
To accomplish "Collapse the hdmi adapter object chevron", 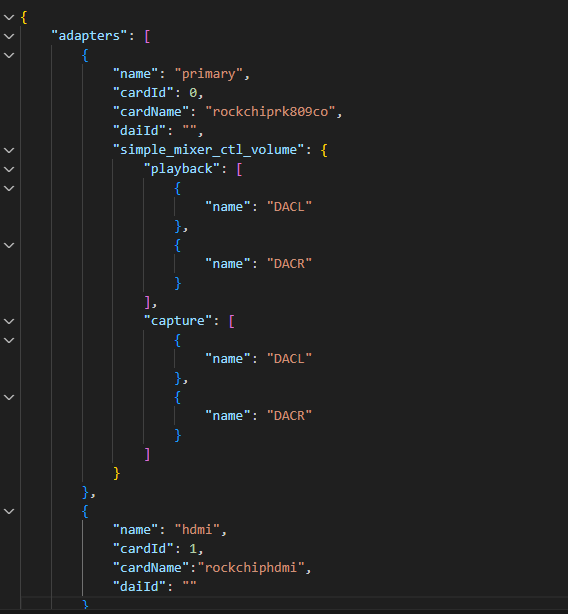I will (9, 511).
